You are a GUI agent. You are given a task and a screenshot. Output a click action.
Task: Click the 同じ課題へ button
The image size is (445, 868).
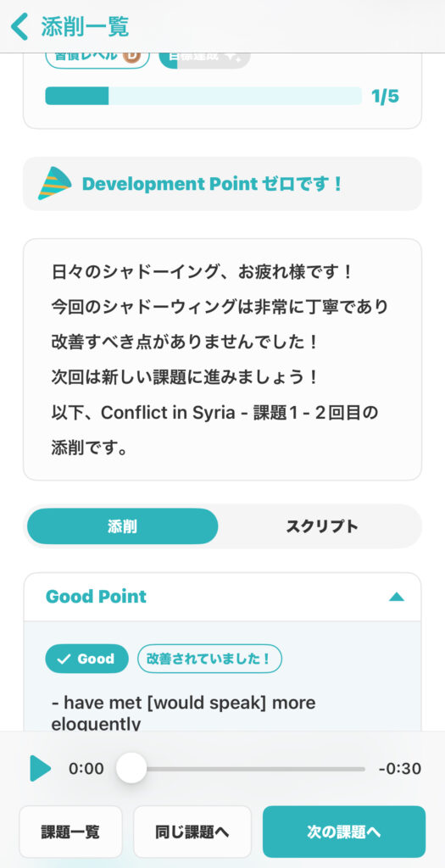click(192, 832)
